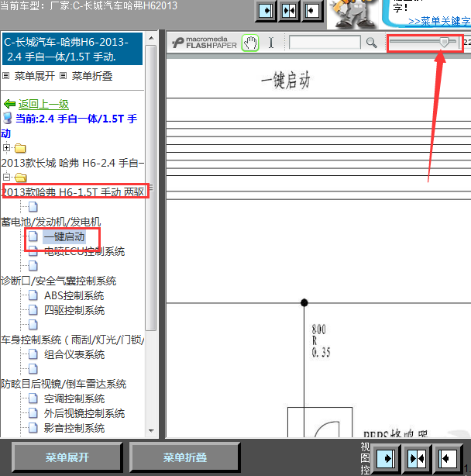
Task: Click the bottom bar expand-right view button
Action: click(x=386, y=458)
